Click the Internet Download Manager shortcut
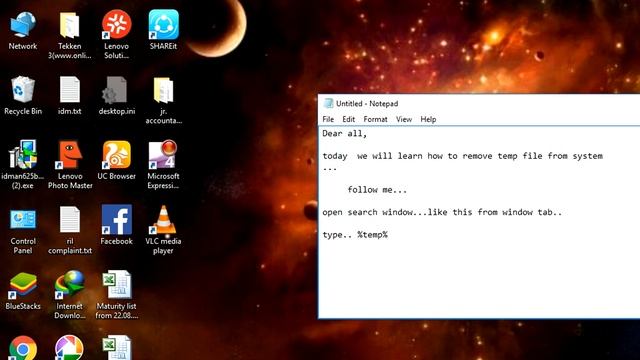640x360 pixels. (x=70, y=295)
